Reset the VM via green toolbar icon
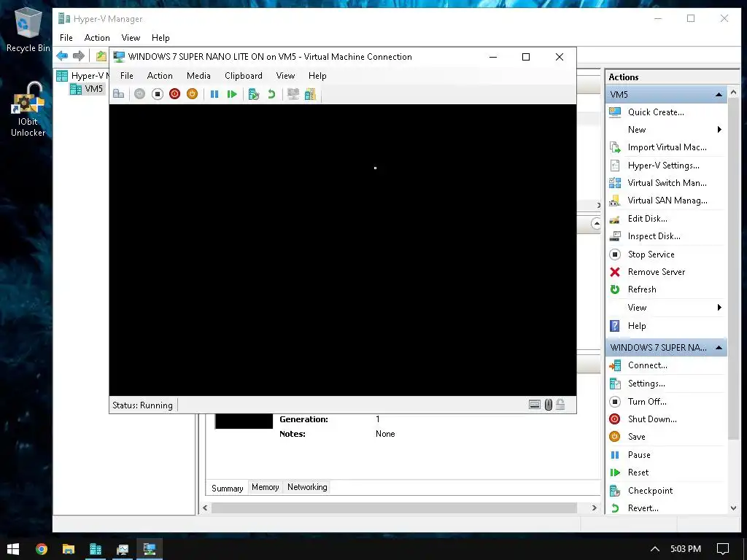This screenshot has width=747, height=560. 232,94
